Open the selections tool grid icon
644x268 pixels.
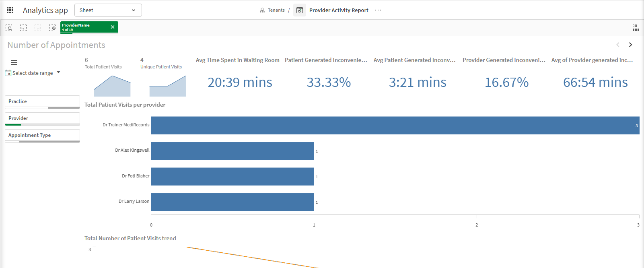coord(636,28)
